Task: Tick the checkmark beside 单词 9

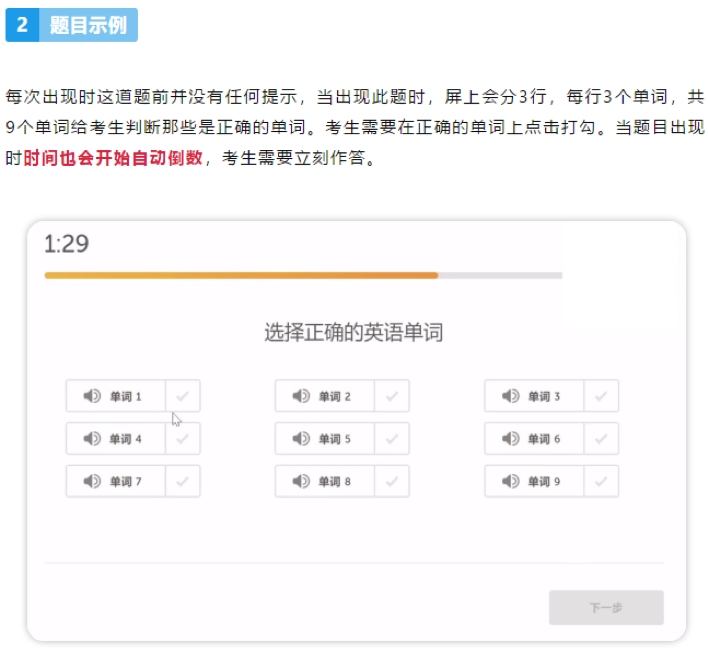Action: [601, 481]
